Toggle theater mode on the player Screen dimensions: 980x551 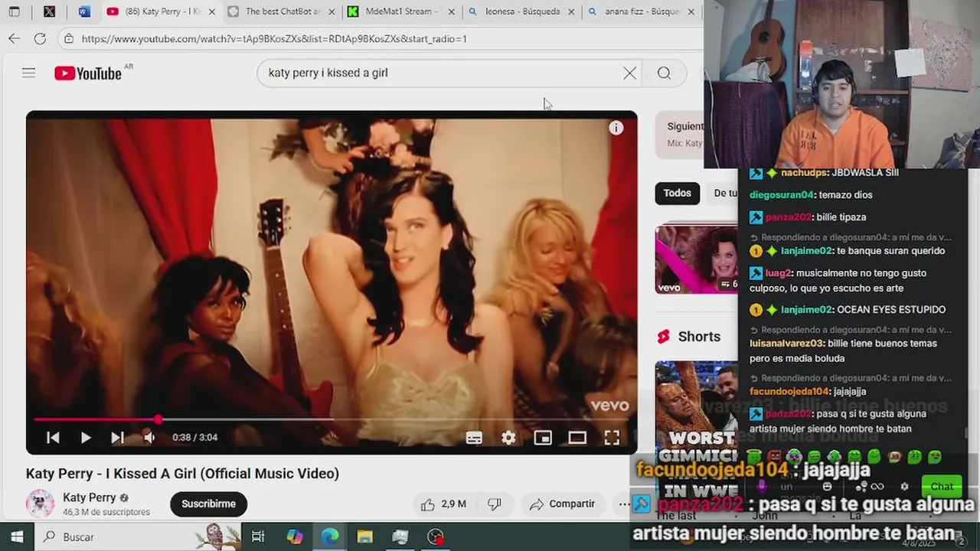577,438
